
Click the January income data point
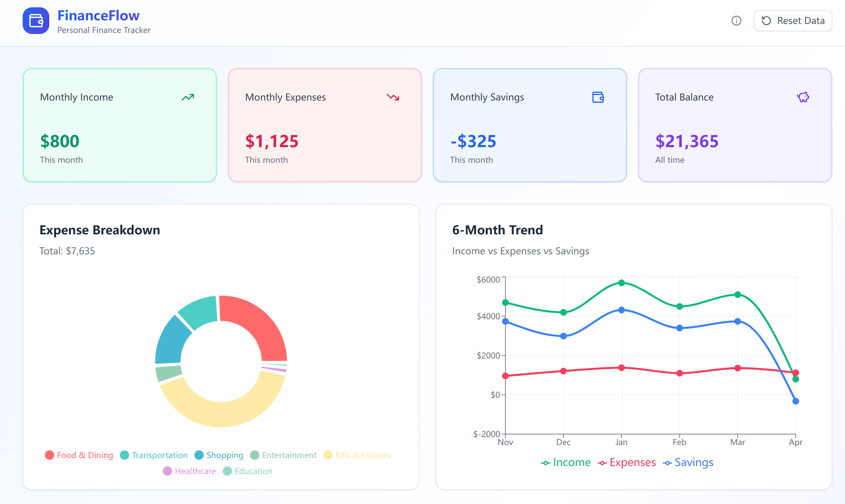point(622,283)
